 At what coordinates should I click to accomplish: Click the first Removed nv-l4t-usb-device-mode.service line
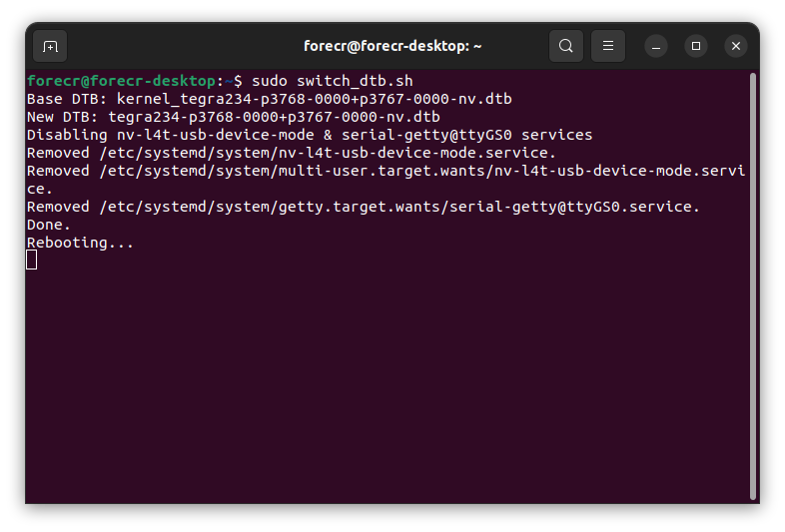[292, 153]
